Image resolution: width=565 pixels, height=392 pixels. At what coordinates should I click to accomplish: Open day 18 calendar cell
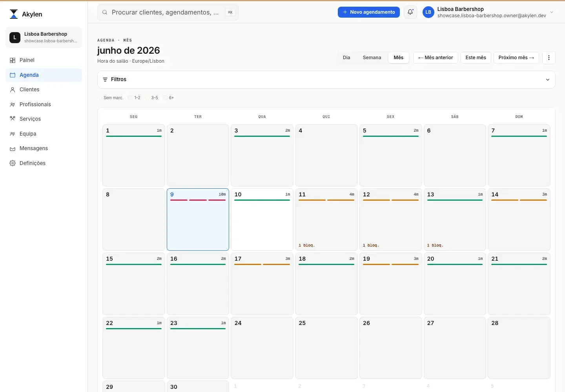[326, 284]
